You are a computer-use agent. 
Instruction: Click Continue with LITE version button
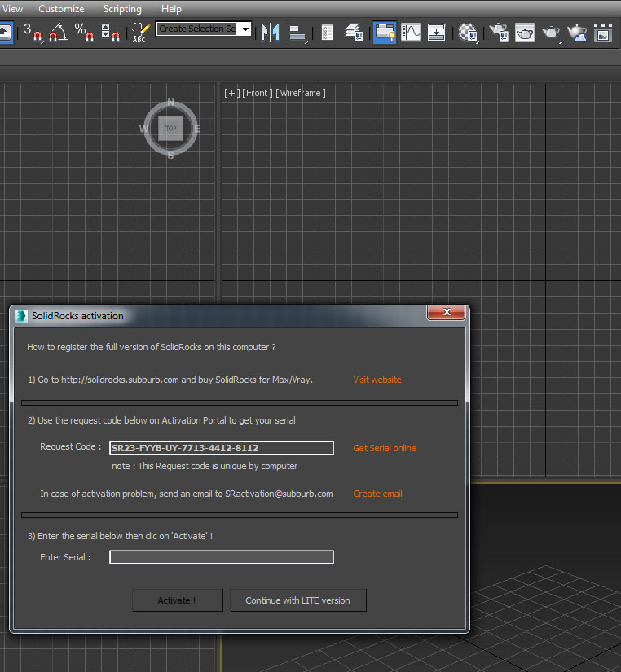coord(297,600)
